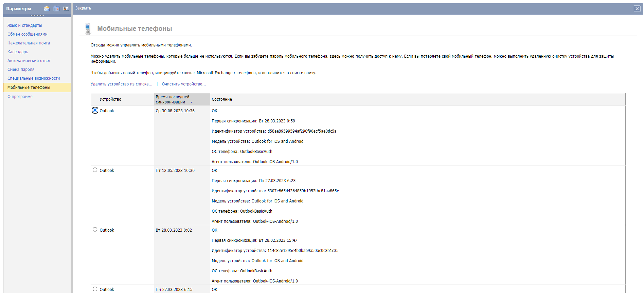The width and height of the screenshot is (644, 293).
Task: Click the panel resize grip under 'Параметры'
Action: (37, 16)
